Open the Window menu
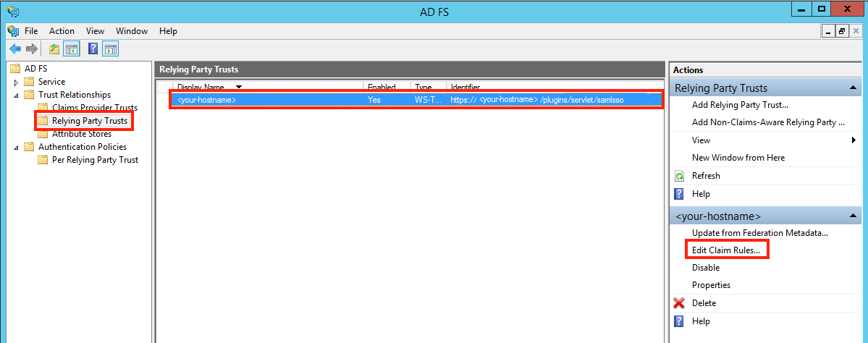The height and width of the screenshot is (343, 868). tap(132, 31)
